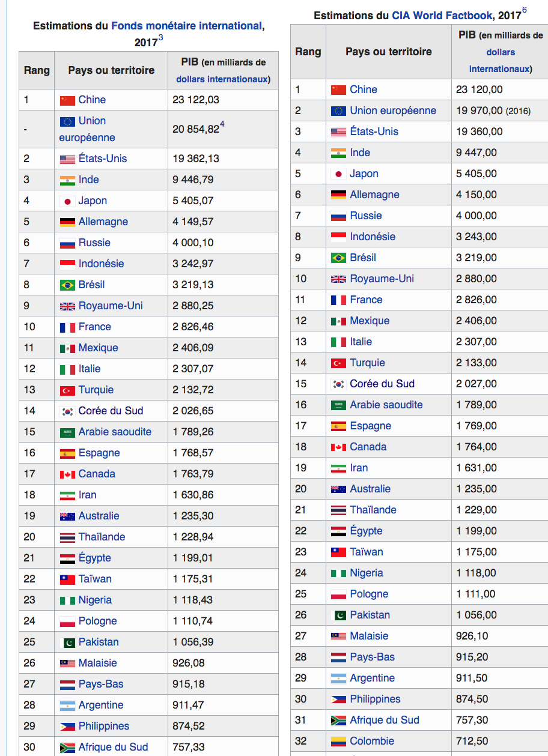The width and height of the screenshot is (548, 756).
Task: Go to Royaume-Uni page from CIA table
Action: (x=382, y=279)
